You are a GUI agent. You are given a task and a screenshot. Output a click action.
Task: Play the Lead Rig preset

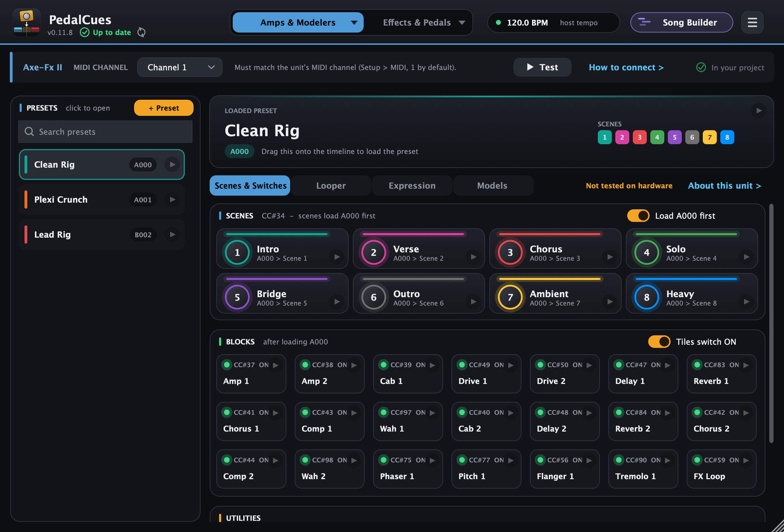tap(172, 234)
